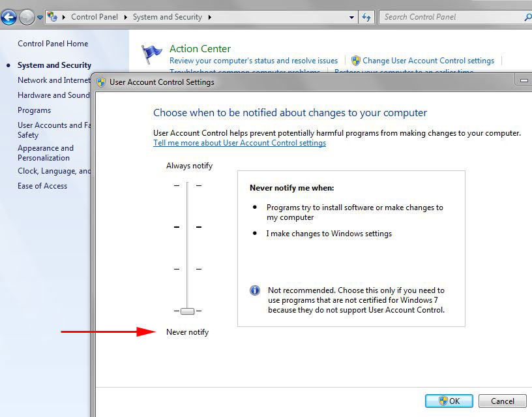Review your computer's status and resolve issues
The height and width of the screenshot is (417, 532).
[254, 61]
